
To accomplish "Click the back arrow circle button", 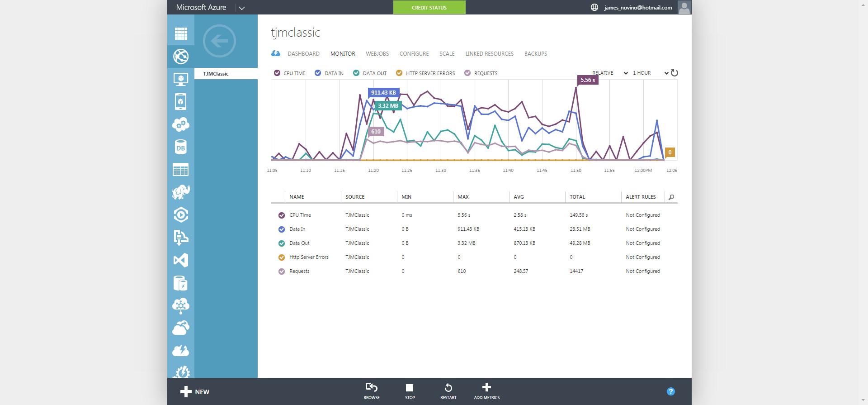I will [219, 41].
